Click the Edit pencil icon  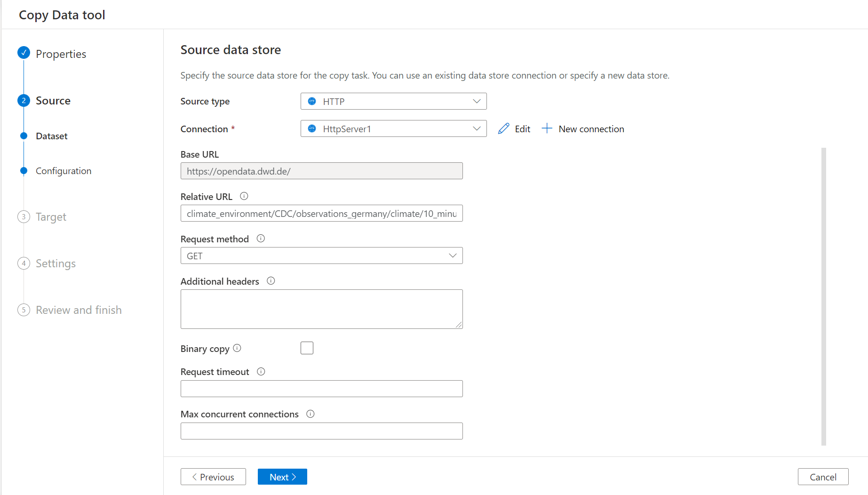click(x=503, y=128)
